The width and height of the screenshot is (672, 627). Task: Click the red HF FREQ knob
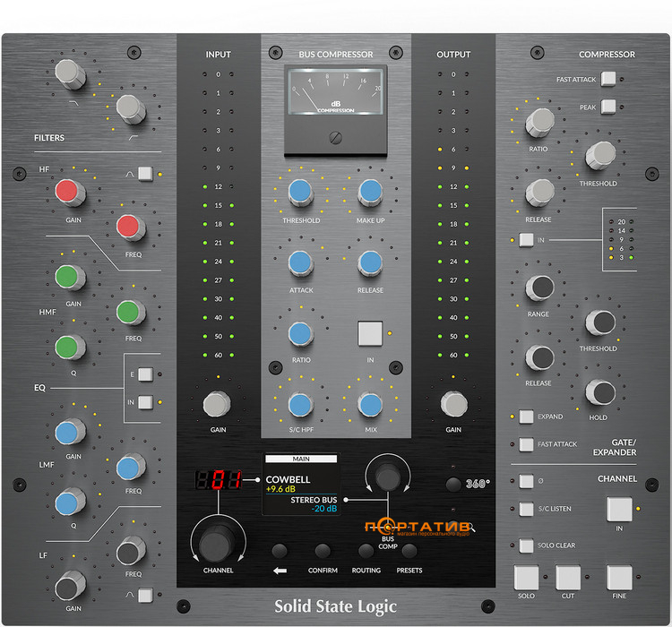[x=130, y=228]
